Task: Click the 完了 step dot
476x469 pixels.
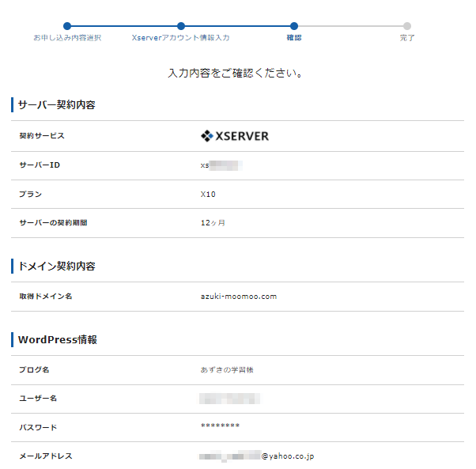Action: 407,26
